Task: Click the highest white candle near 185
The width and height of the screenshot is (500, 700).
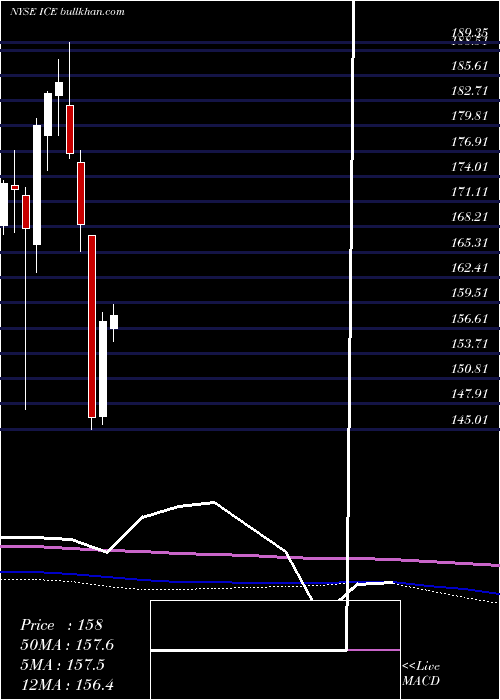Action: click(x=59, y=89)
